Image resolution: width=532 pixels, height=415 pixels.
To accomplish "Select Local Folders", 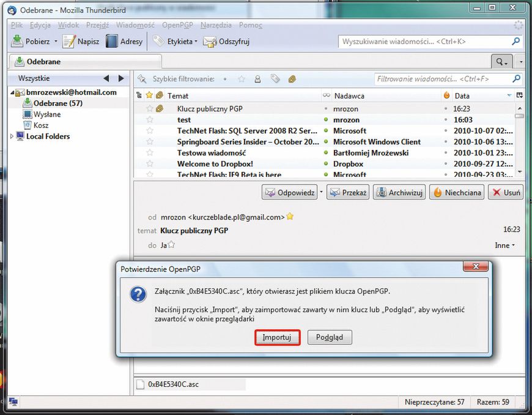I will pos(48,136).
